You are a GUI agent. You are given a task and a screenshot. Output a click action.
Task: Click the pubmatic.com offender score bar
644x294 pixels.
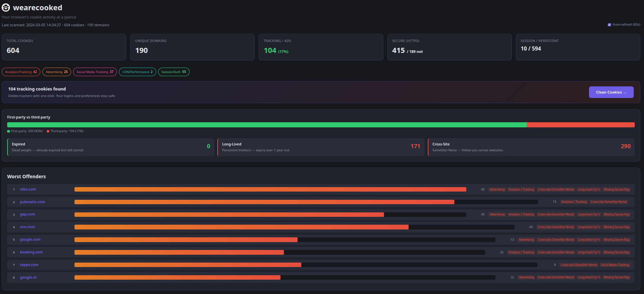(306, 202)
